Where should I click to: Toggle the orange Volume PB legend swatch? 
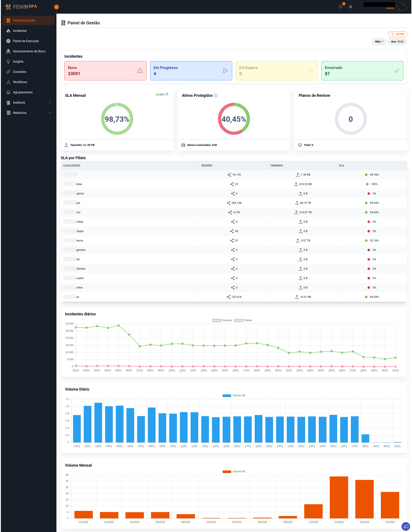227,472
